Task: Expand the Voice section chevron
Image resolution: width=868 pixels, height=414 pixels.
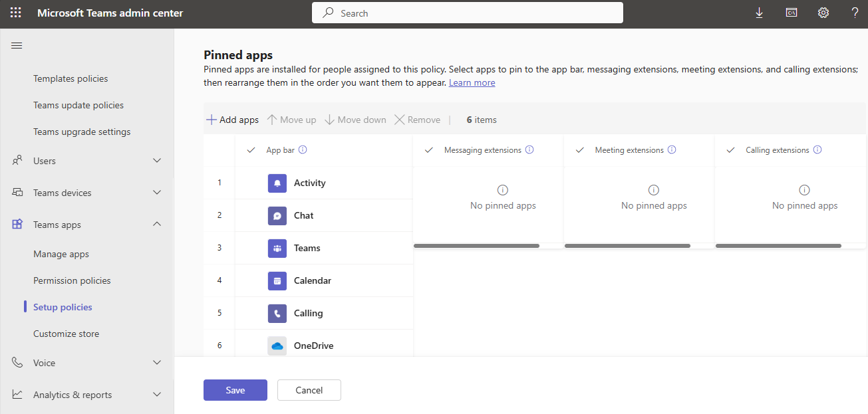Action: click(x=157, y=363)
